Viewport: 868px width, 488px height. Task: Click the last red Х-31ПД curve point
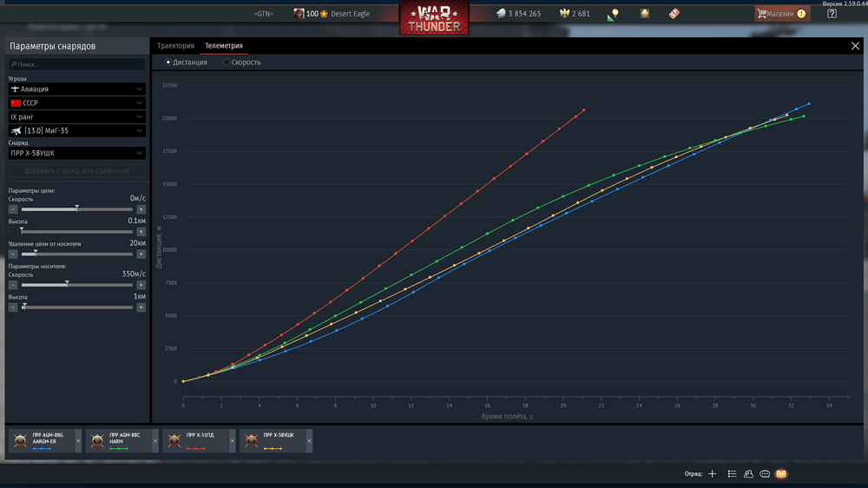tap(584, 110)
